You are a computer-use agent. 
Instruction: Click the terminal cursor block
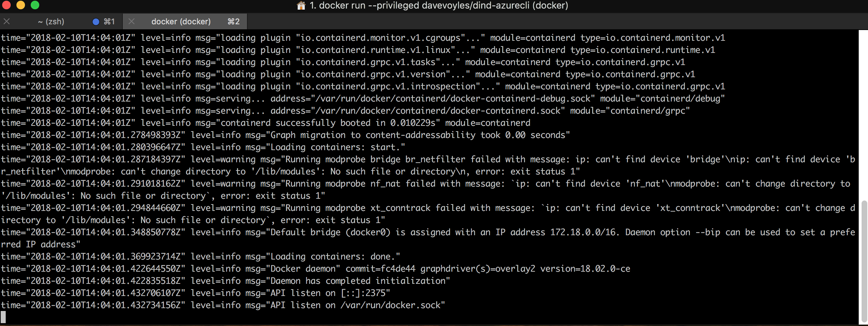point(3,317)
